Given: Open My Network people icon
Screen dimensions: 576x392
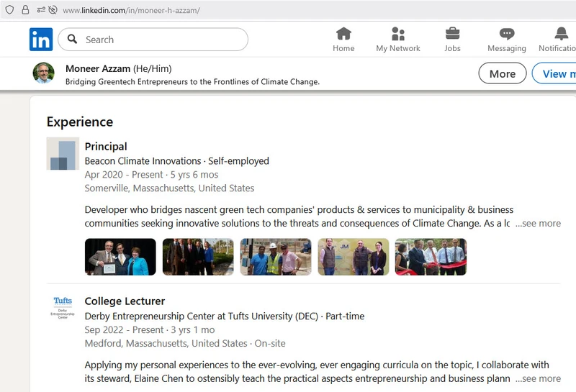Looking at the screenshot, I should tap(398, 34).
